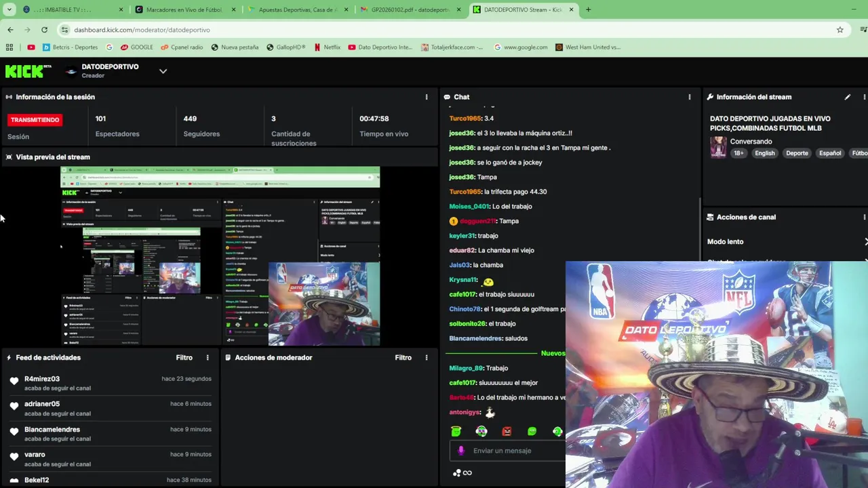Open the Betcris - Deportes bookmark
The width and height of the screenshot is (868, 488).
click(x=71, y=47)
